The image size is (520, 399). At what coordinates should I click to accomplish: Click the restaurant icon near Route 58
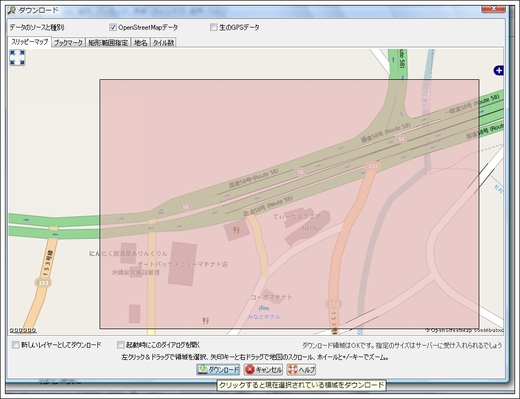click(x=237, y=230)
